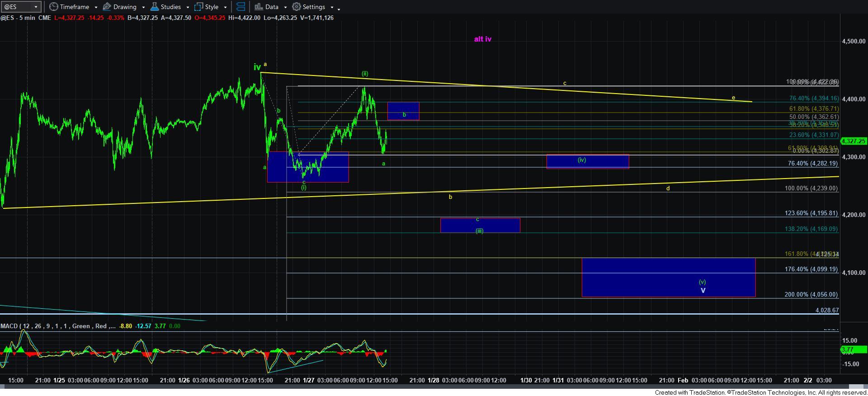Screen dimensions: 868x396
Task: Select the green 'iv' wave label
Action: [x=257, y=67]
